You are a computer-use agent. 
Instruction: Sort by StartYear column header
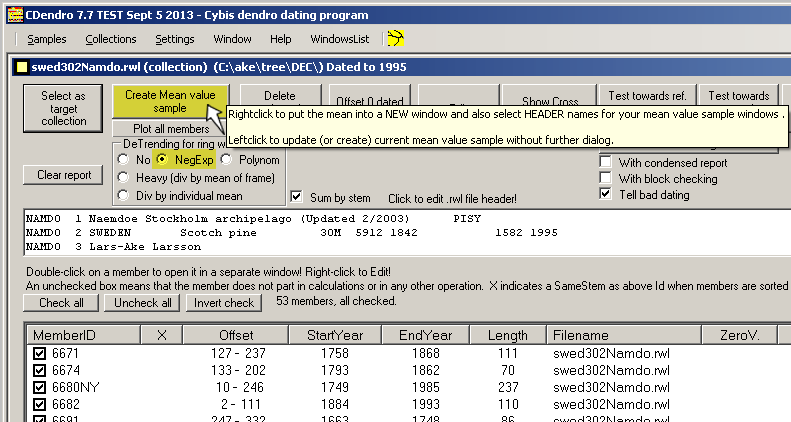335,335
